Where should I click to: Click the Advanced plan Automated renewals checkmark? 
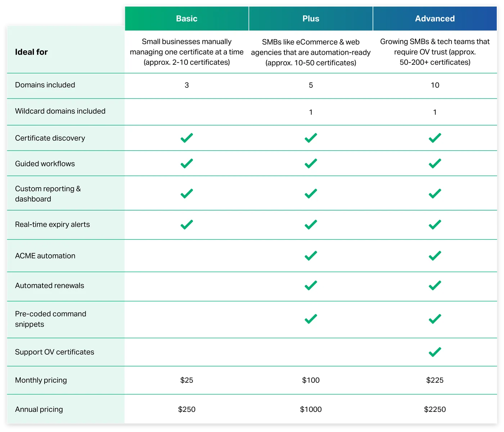[x=435, y=285]
